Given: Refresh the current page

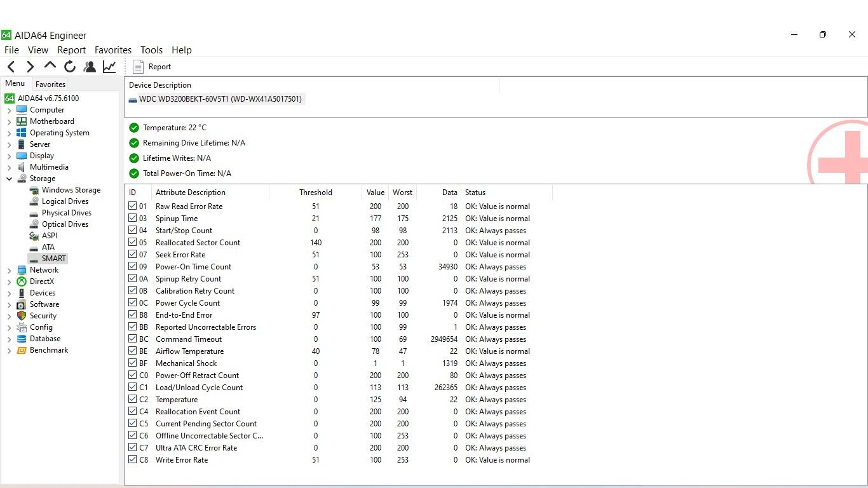Looking at the screenshot, I should pos(70,67).
